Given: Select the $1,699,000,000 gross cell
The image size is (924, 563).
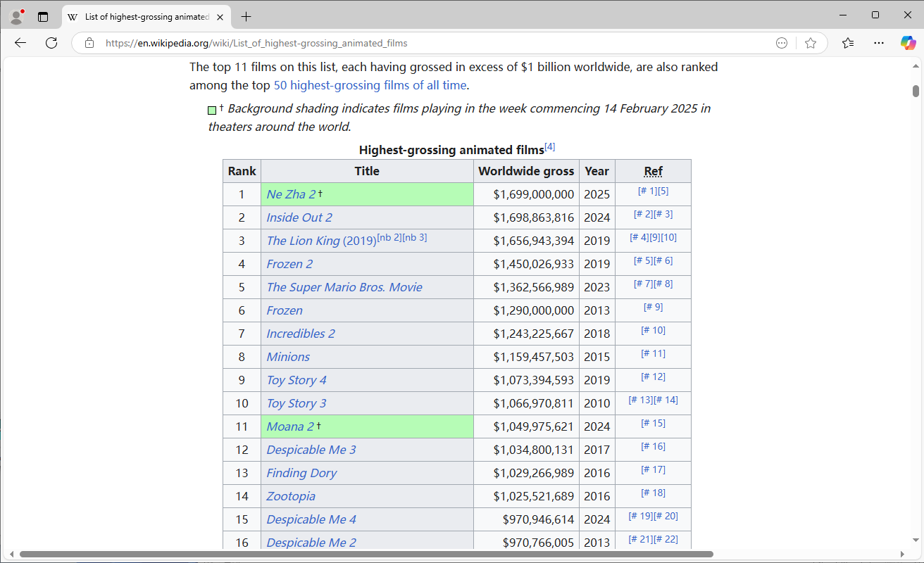Looking at the screenshot, I should [526, 194].
